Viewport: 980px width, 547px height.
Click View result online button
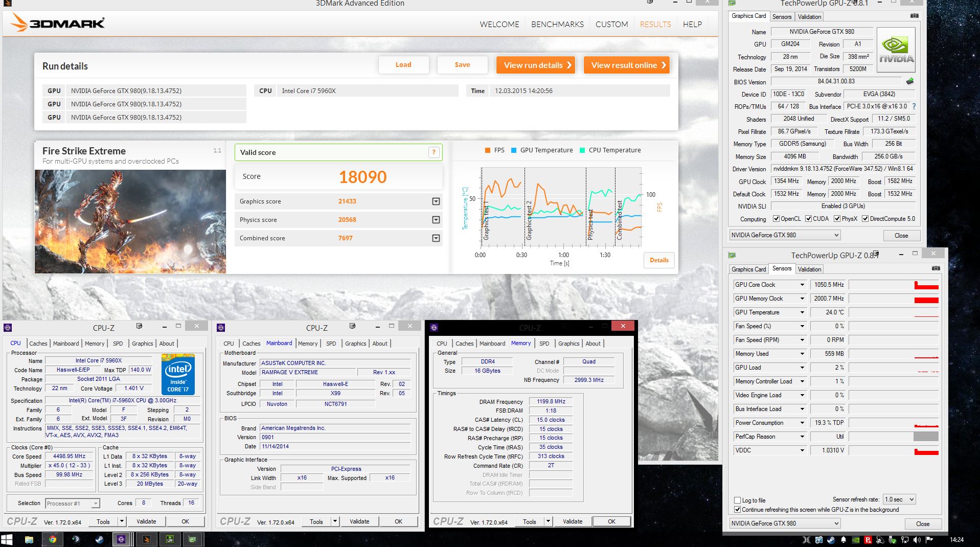627,65
